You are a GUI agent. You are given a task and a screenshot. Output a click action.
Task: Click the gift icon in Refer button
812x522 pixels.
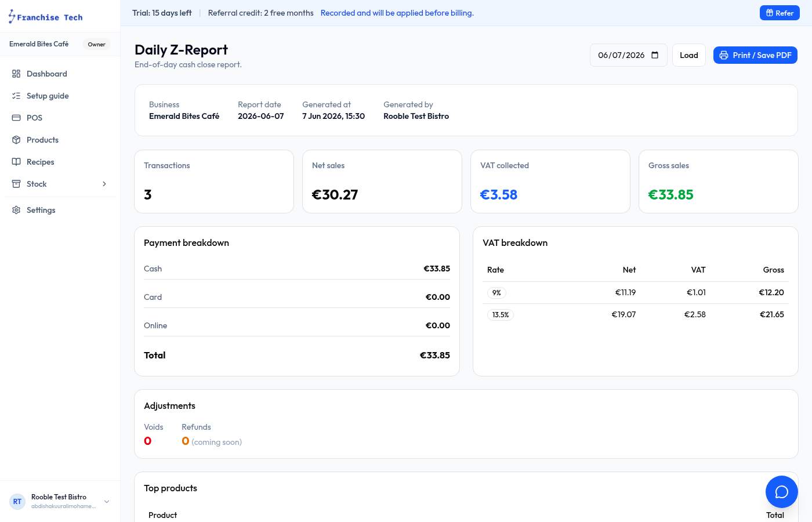pyautogui.click(x=770, y=13)
